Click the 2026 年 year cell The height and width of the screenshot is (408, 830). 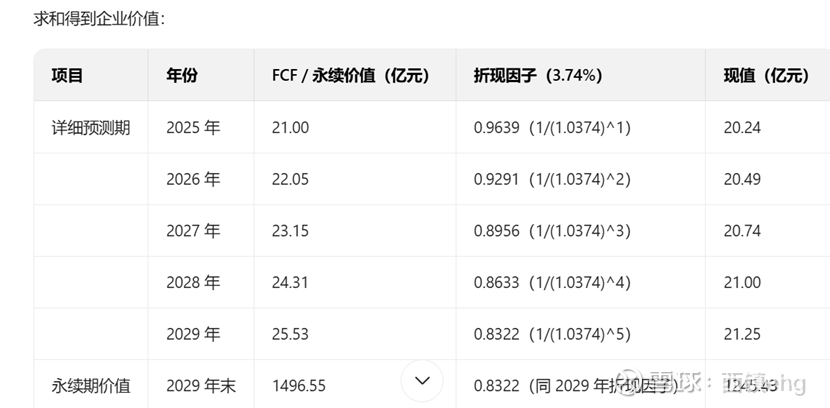coord(193,179)
